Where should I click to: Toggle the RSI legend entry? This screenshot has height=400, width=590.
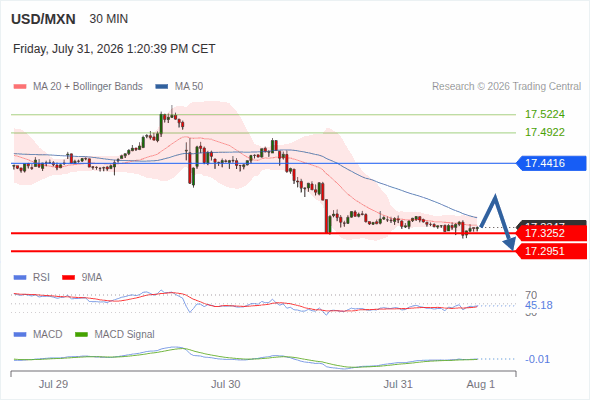32,278
